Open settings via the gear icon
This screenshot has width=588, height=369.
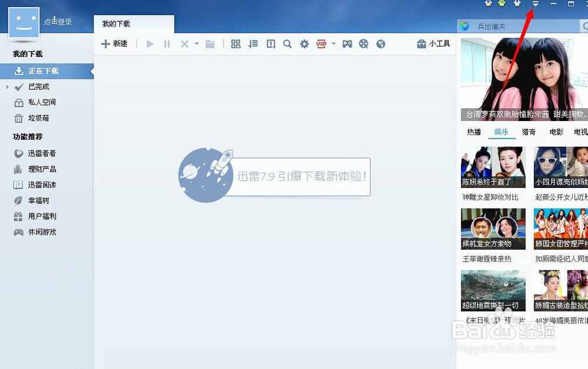[x=304, y=44]
